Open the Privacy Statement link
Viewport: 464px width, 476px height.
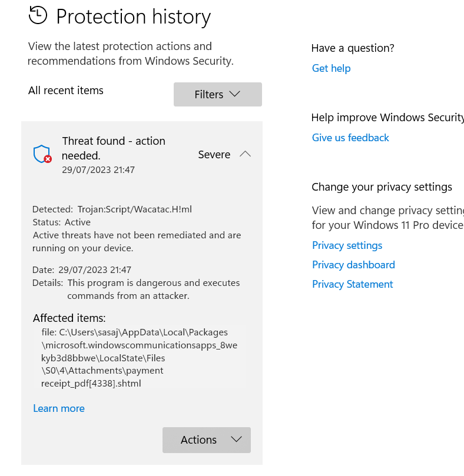353,284
